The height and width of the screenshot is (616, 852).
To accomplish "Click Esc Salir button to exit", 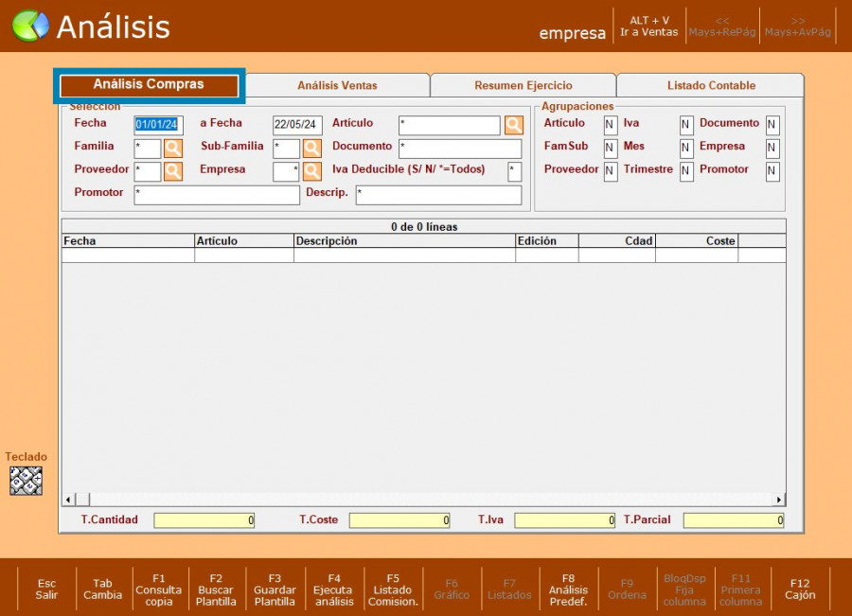I will (x=46, y=590).
